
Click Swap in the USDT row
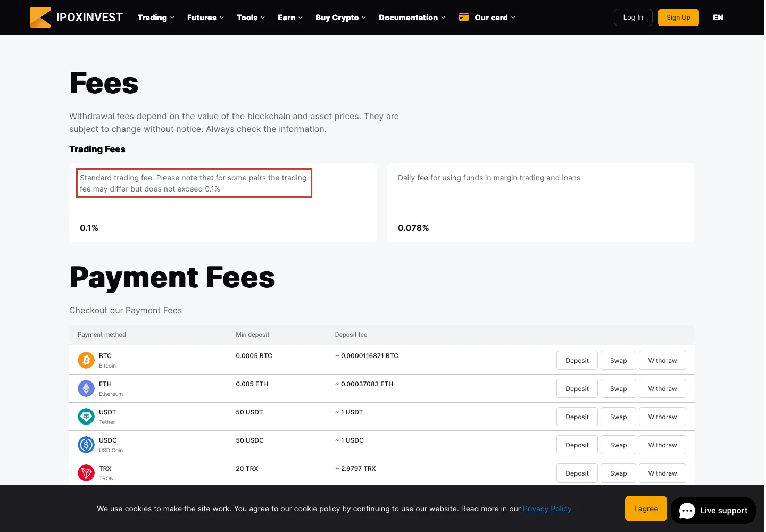(x=618, y=417)
